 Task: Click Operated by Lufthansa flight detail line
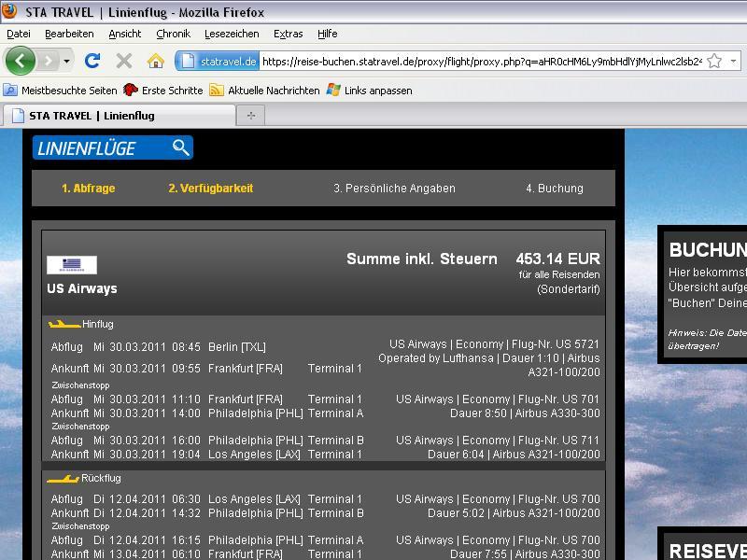point(489,358)
